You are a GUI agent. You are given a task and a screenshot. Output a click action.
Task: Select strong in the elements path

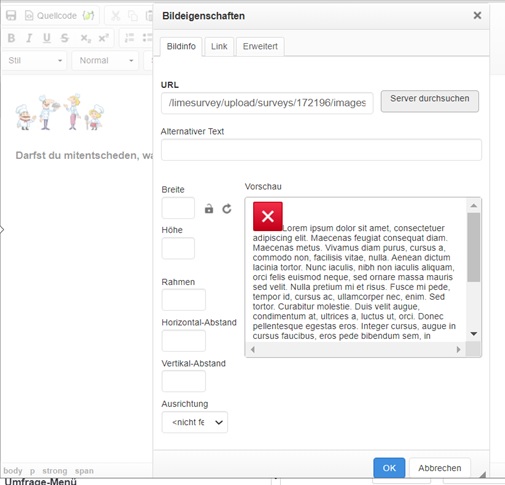tap(55, 471)
